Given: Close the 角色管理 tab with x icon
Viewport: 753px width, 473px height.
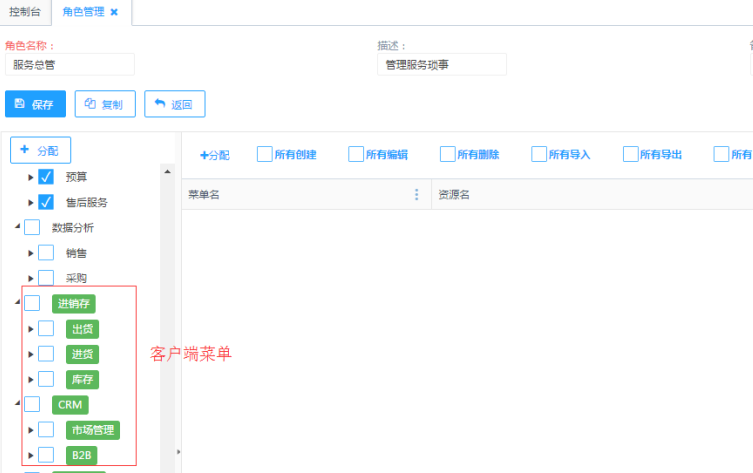Looking at the screenshot, I should tap(114, 12).
